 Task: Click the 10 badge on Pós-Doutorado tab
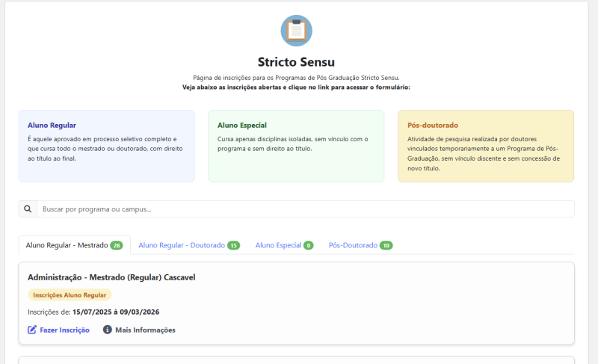(386, 245)
